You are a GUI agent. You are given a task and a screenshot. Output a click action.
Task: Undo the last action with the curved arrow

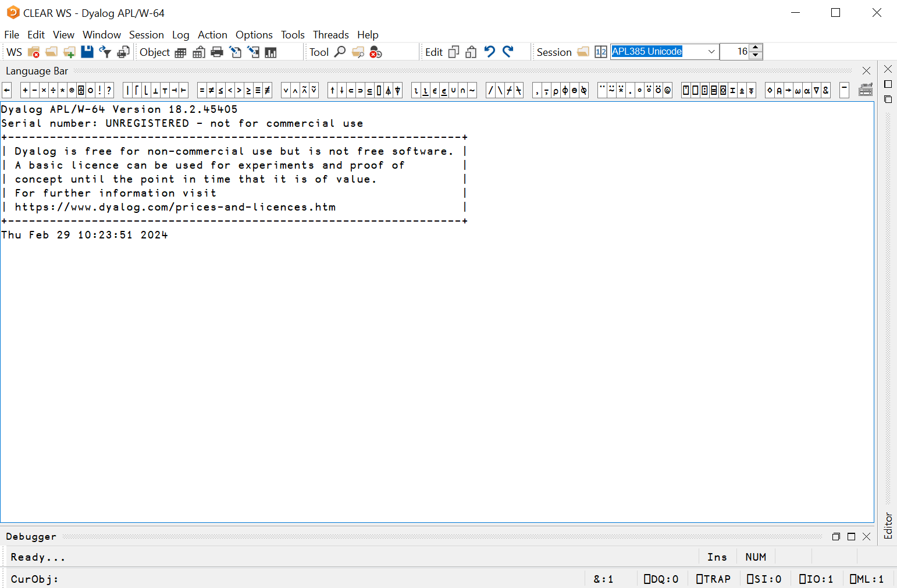(x=490, y=52)
